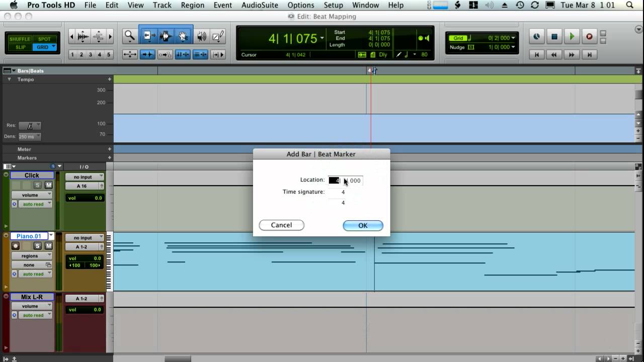The width and height of the screenshot is (644, 362).
Task: Recall zoom preset 1
Action: click(x=72, y=54)
